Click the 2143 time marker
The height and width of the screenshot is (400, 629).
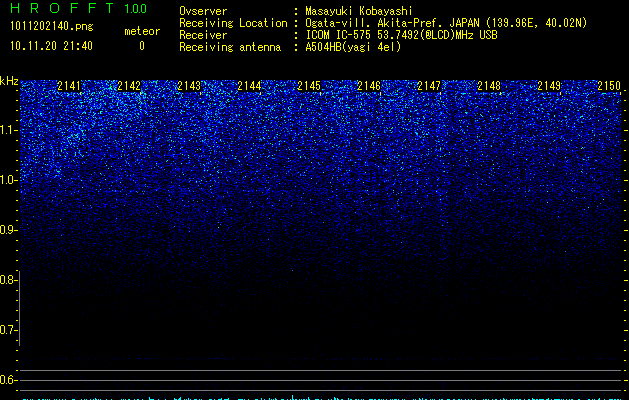click(x=189, y=86)
